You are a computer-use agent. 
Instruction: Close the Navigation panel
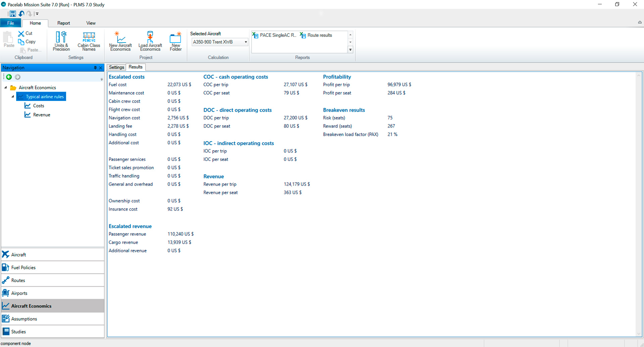tap(101, 68)
